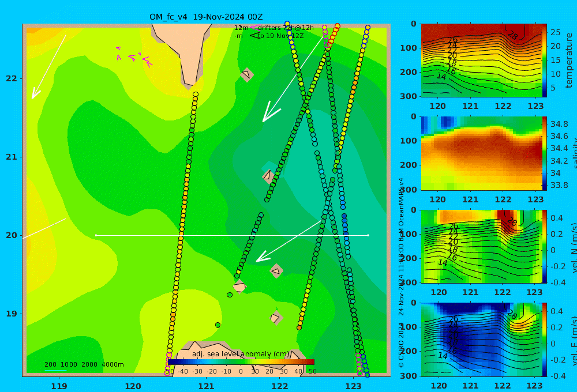
Task: Click the '200 1000 2000 4000m' depth legend
Action: click(x=84, y=364)
